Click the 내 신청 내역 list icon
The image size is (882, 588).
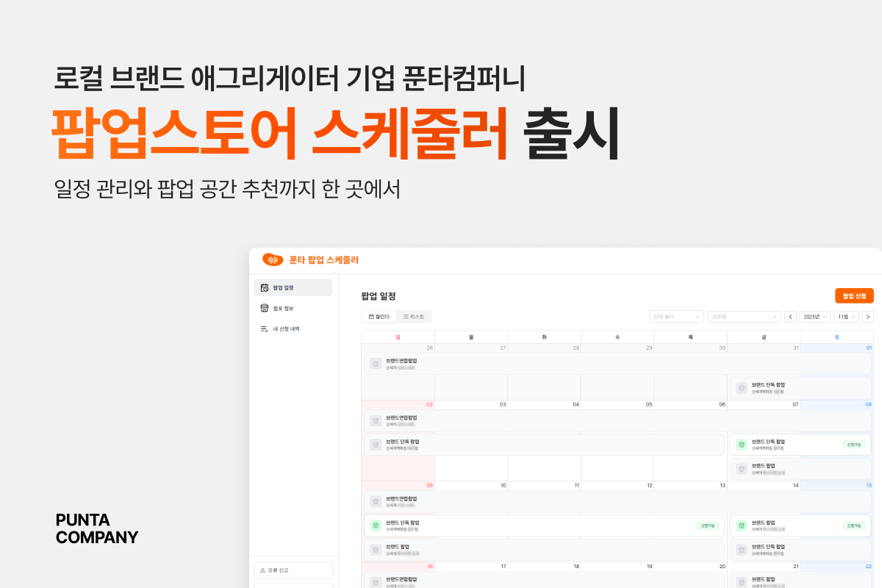click(x=265, y=329)
